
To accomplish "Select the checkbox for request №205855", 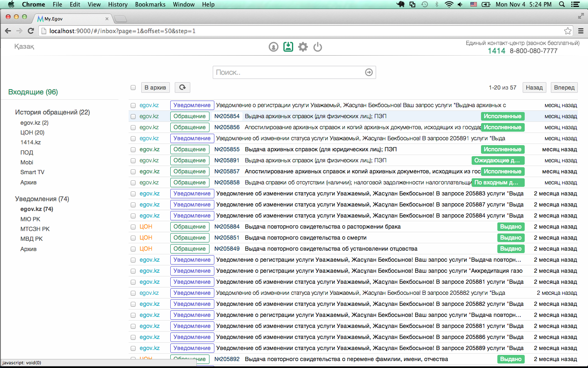I will click(x=133, y=150).
